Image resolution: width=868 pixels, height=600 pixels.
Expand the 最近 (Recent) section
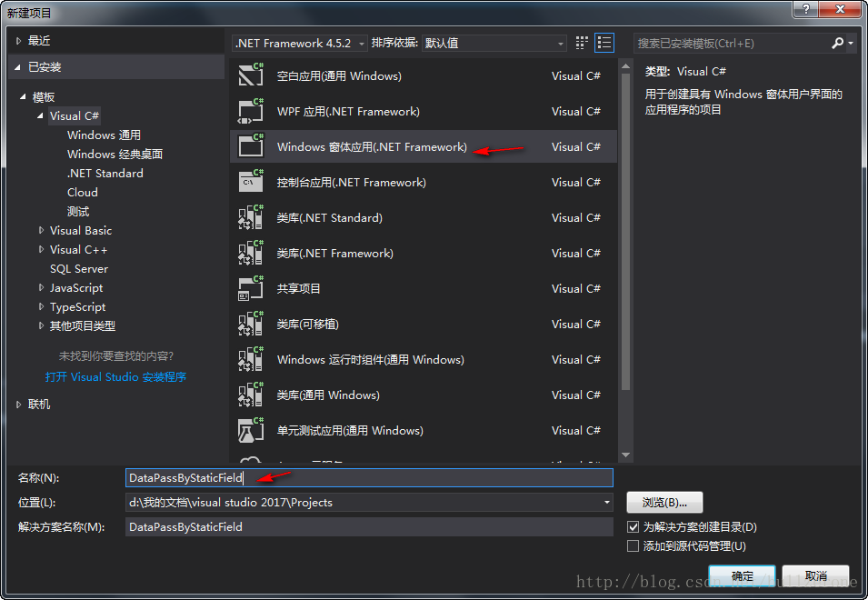pos(18,40)
